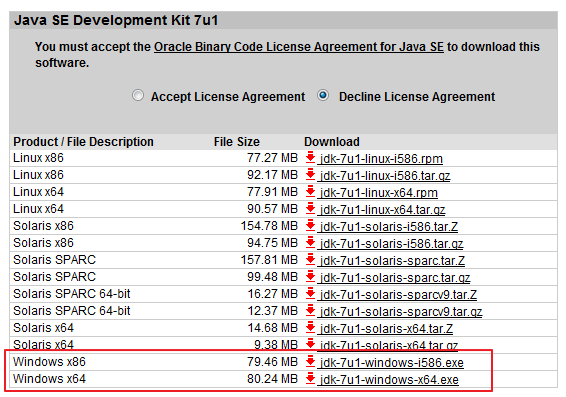Image resolution: width=566 pixels, height=397 pixels.
Task: Click the 16.27 MB file size
Action: click(x=273, y=294)
